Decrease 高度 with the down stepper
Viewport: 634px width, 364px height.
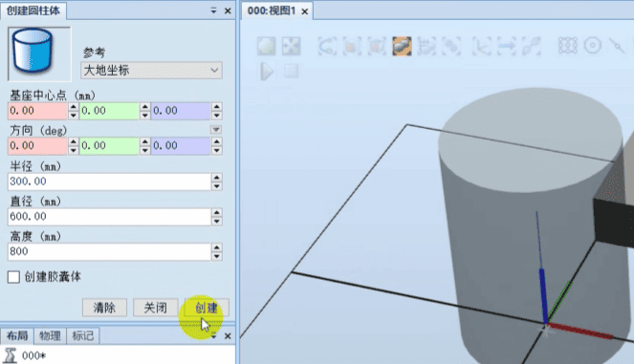[217, 257]
